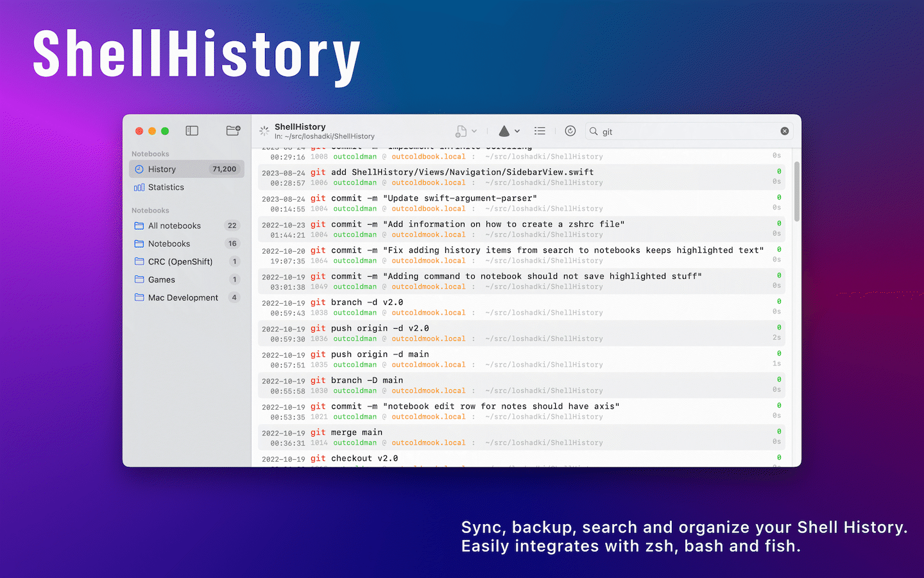This screenshot has width=924, height=578.
Task: Select the git push origin -d v2.0 row
Action: coord(523,333)
